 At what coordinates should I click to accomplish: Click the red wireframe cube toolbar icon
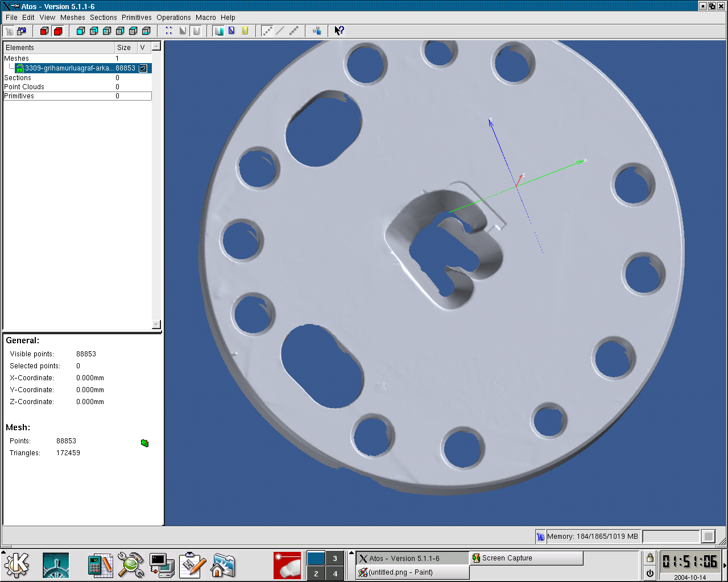[x=44, y=31]
